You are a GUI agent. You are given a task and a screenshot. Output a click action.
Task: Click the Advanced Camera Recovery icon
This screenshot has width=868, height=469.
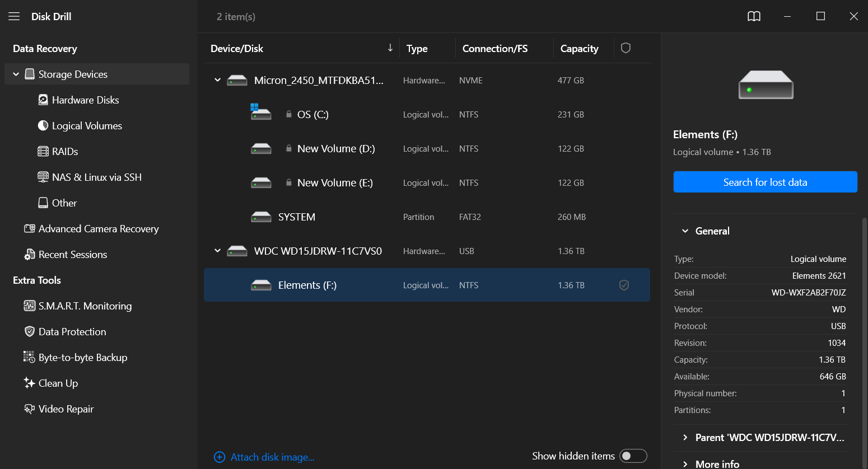pos(29,228)
